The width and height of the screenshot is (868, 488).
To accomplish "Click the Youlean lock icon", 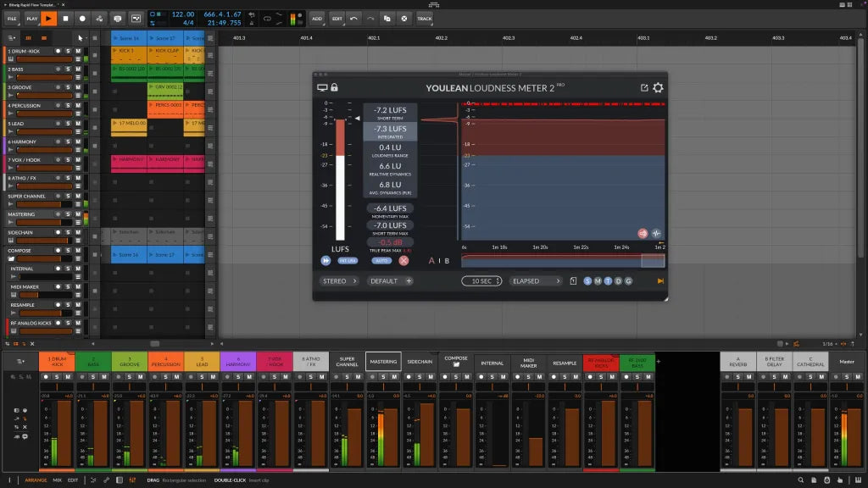I will [x=334, y=87].
